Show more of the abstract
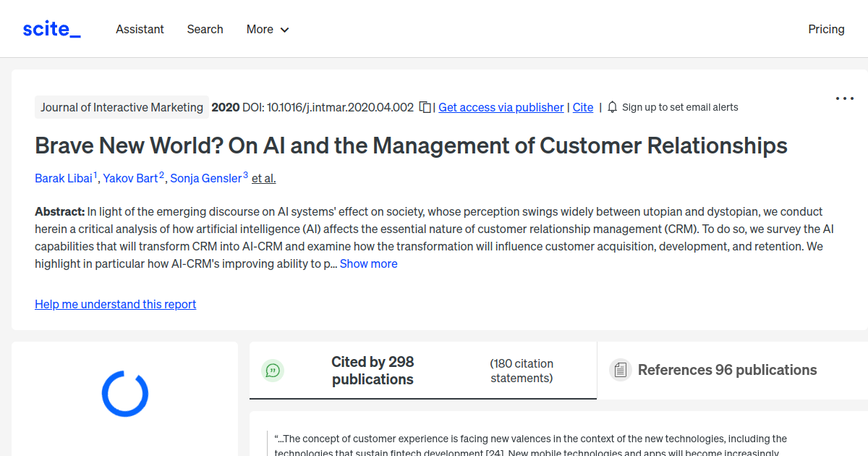The height and width of the screenshot is (456, 868). [x=368, y=263]
